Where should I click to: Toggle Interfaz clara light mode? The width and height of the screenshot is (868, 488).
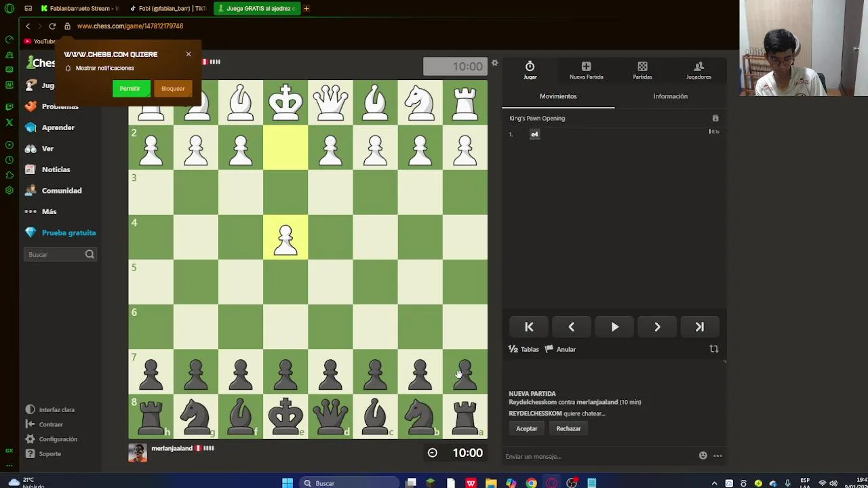50,409
